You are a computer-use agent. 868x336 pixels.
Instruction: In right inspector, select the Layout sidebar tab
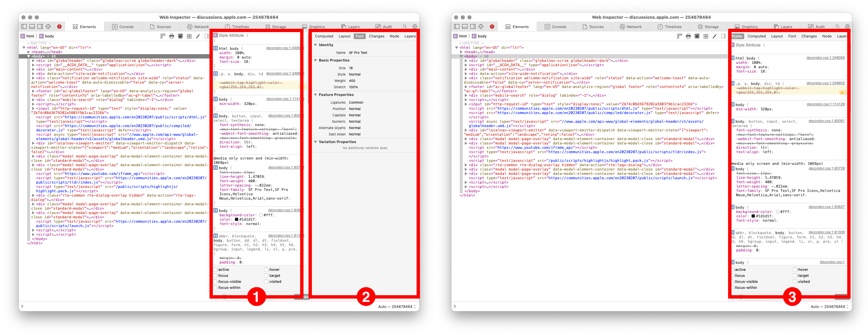click(x=777, y=36)
